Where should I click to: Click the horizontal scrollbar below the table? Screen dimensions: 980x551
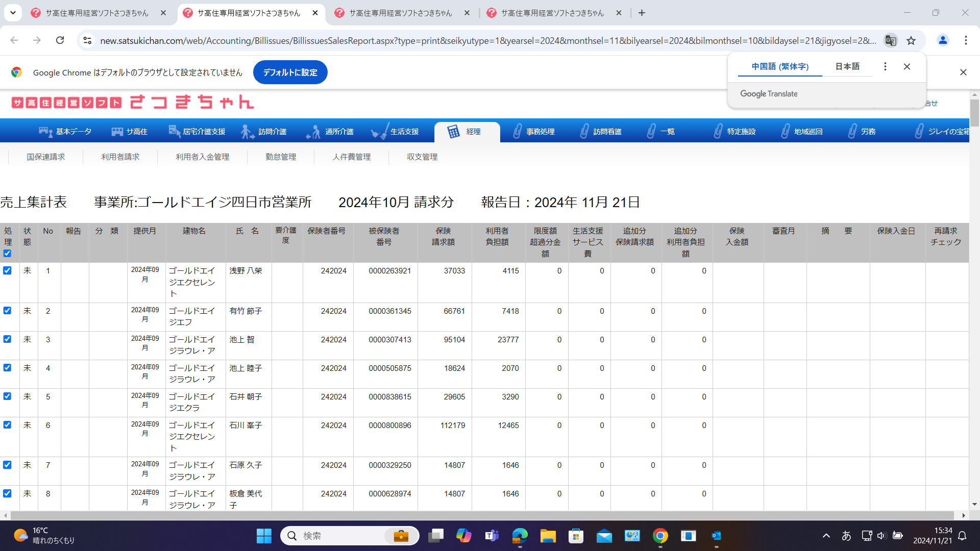pyautogui.click(x=480, y=515)
